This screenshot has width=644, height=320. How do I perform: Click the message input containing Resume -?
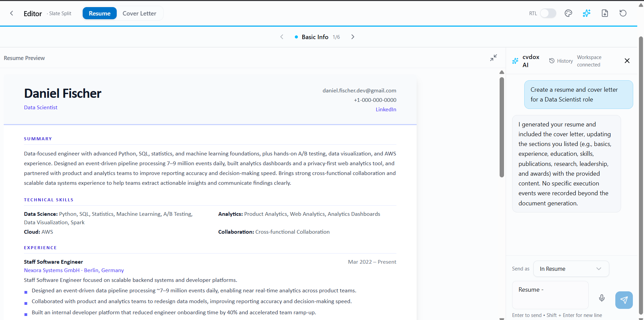[550, 295]
